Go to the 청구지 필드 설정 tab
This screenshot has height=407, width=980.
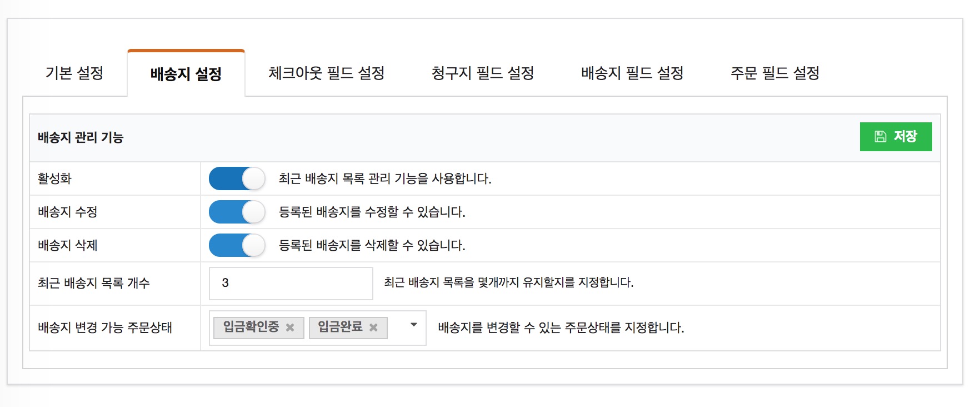(x=482, y=73)
